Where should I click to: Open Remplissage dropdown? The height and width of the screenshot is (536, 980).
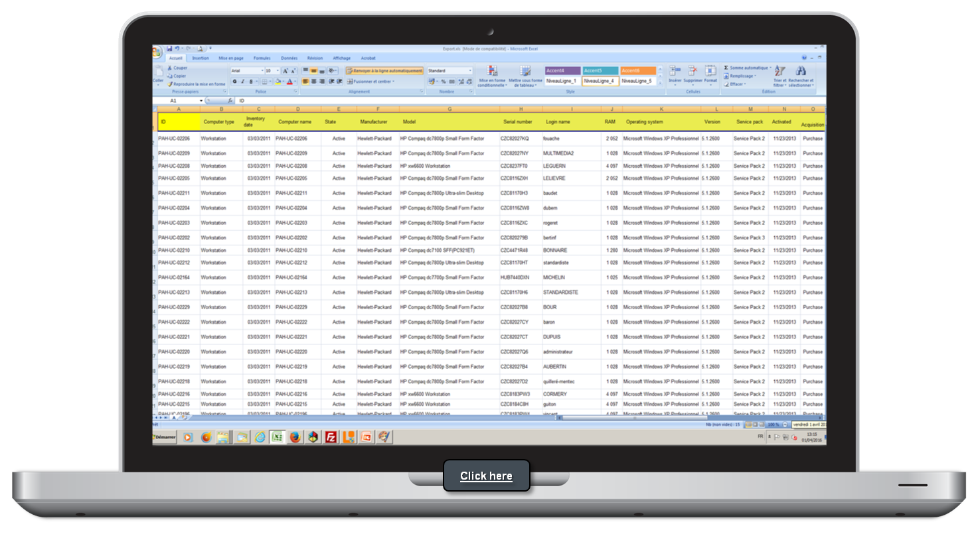[740, 76]
